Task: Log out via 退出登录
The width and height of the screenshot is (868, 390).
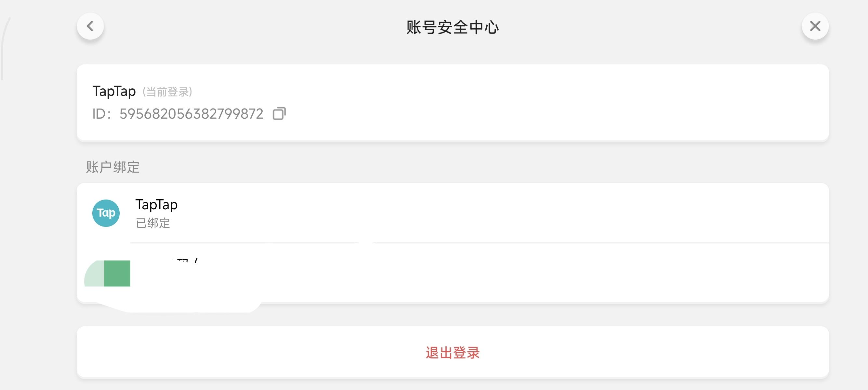Action: tap(453, 353)
